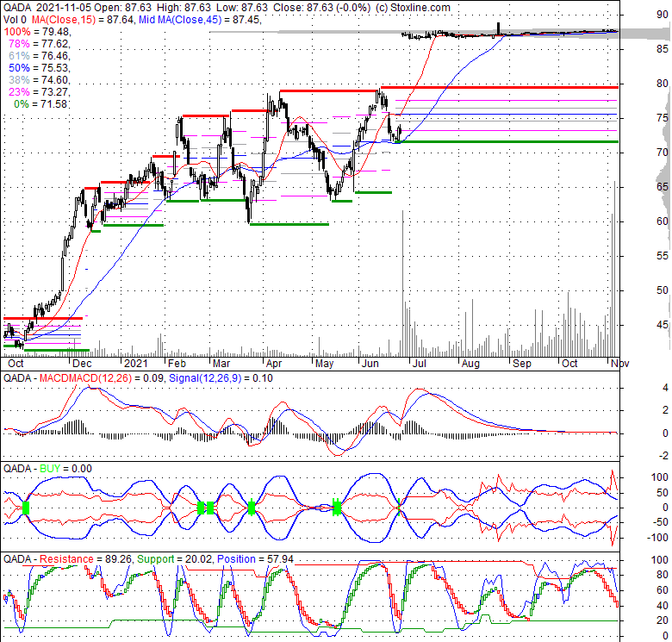Screen dimensions: 672x642
Task: Click the '-50' label on BUY panel axis
Action: point(661,522)
